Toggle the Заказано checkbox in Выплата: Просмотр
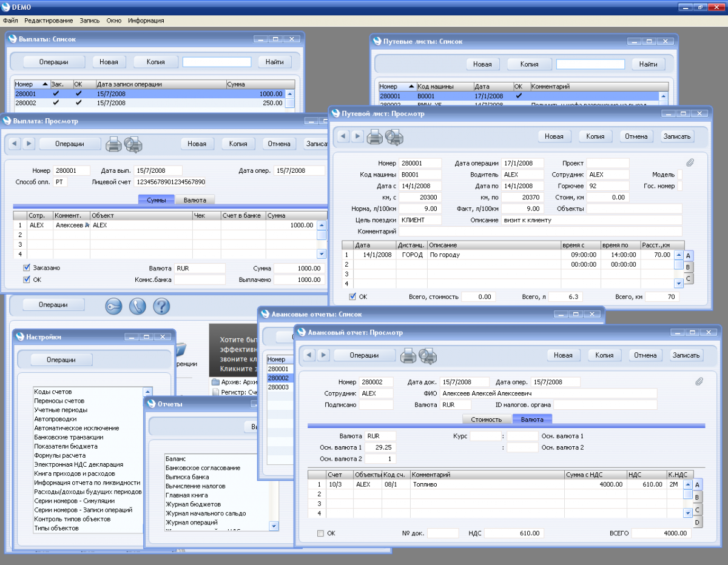 coord(27,268)
